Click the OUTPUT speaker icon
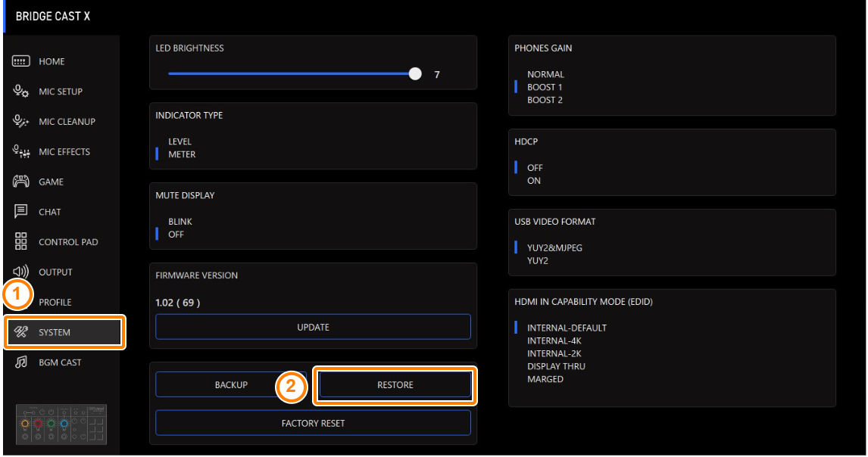 point(21,272)
